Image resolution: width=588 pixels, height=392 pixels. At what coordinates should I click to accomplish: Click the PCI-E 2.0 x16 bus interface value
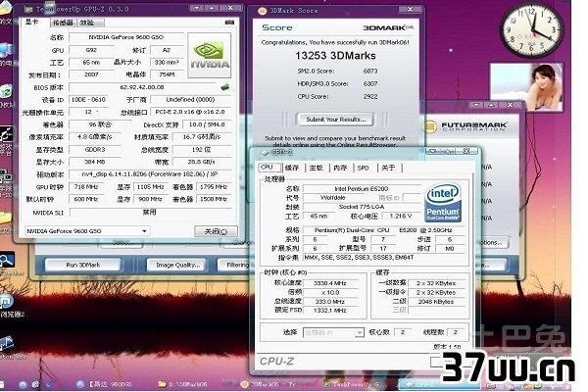(x=190, y=112)
